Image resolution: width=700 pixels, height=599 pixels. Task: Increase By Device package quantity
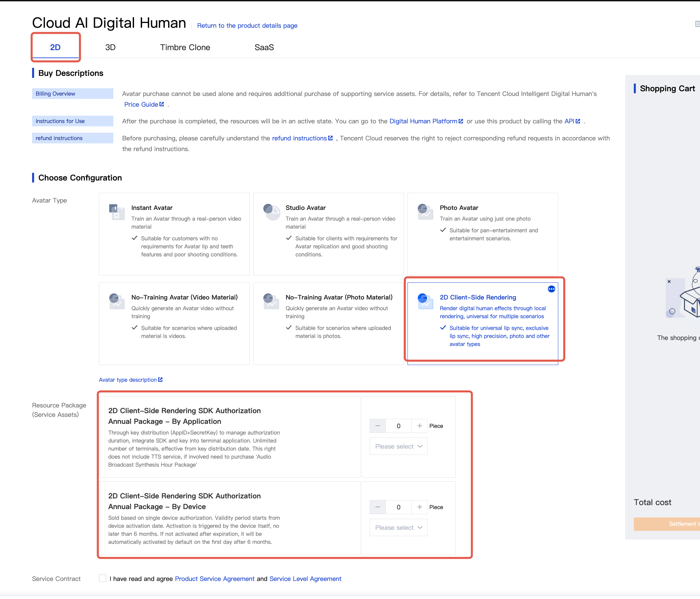(419, 507)
